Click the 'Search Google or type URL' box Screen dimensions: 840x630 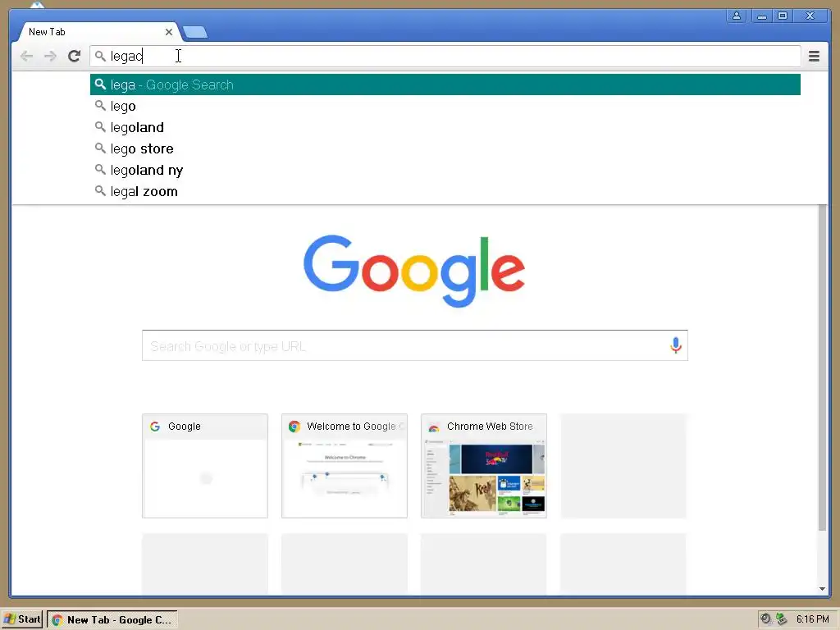pos(414,345)
